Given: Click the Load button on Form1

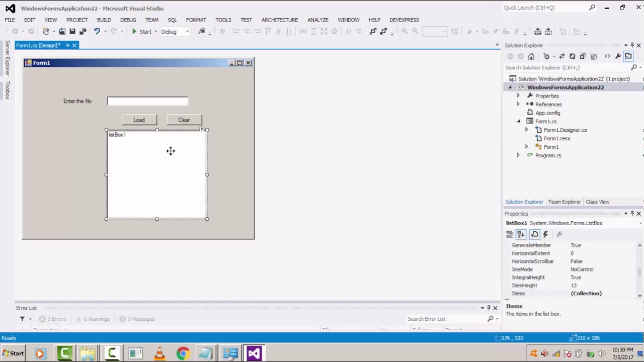Looking at the screenshot, I should [x=139, y=120].
